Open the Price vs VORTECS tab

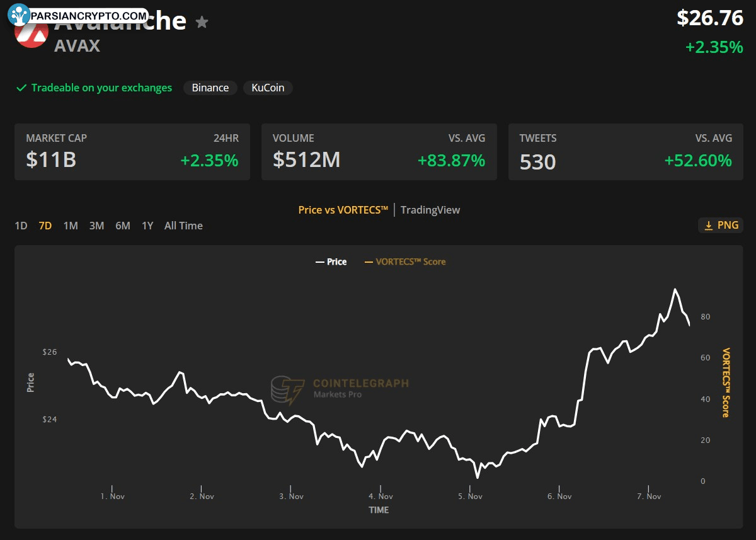[343, 210]
